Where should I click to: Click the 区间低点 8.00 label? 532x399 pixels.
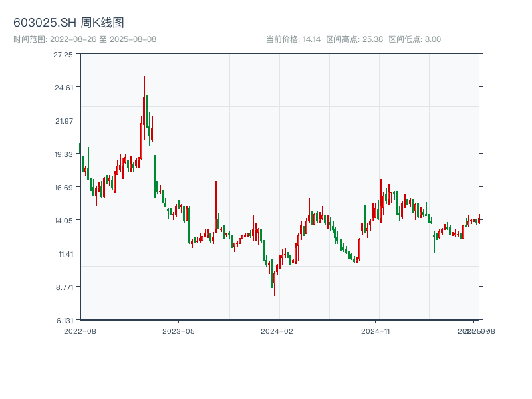point(414,39)
